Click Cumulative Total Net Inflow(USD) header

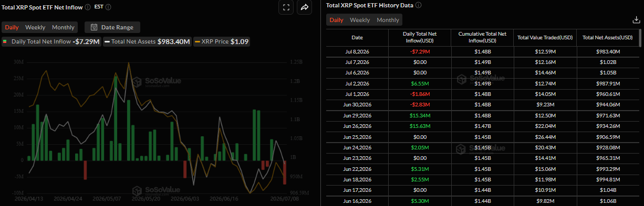coord(482,38)
